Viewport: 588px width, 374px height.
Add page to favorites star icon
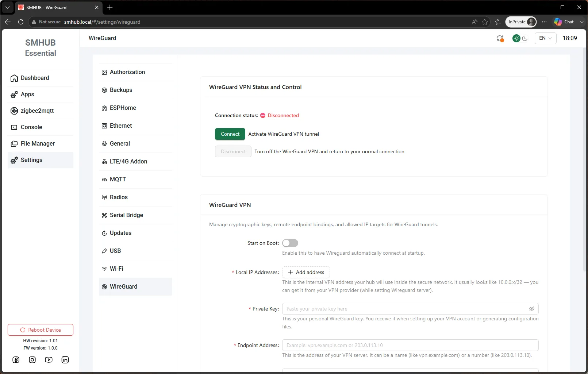click(x=485, y=22)
